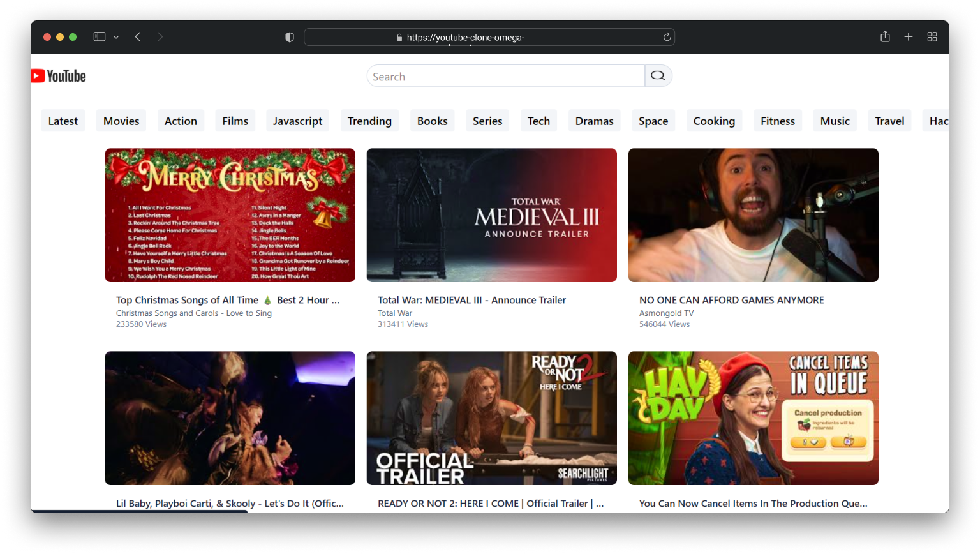Switch to the Music category
This screenshot has height=554, width=980.
pos(835,121)
